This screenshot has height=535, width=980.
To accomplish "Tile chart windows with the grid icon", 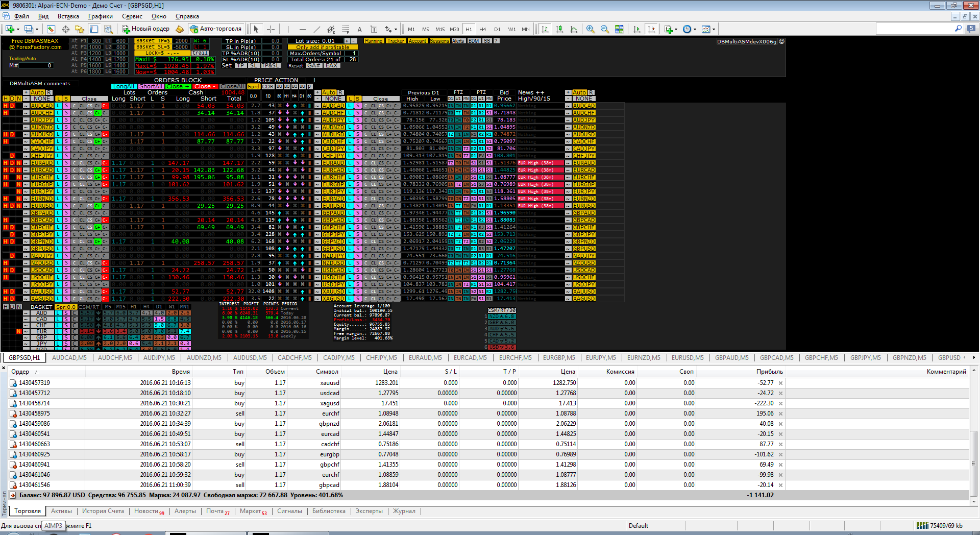I will [x=619, y=29].
